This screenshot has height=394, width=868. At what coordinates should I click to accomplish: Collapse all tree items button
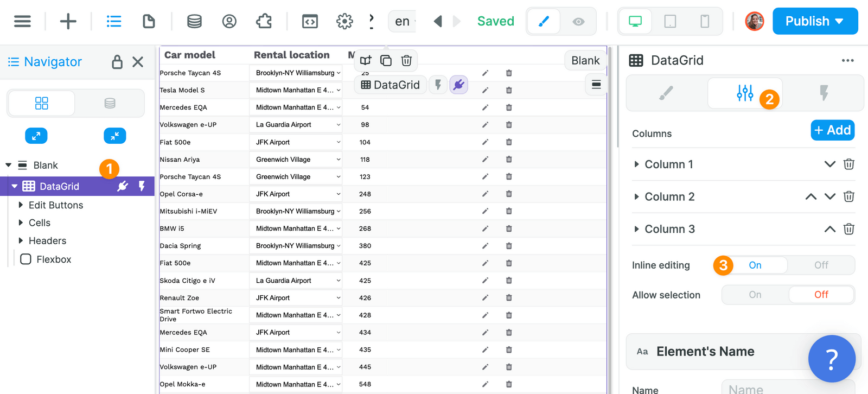coord(115,136)
